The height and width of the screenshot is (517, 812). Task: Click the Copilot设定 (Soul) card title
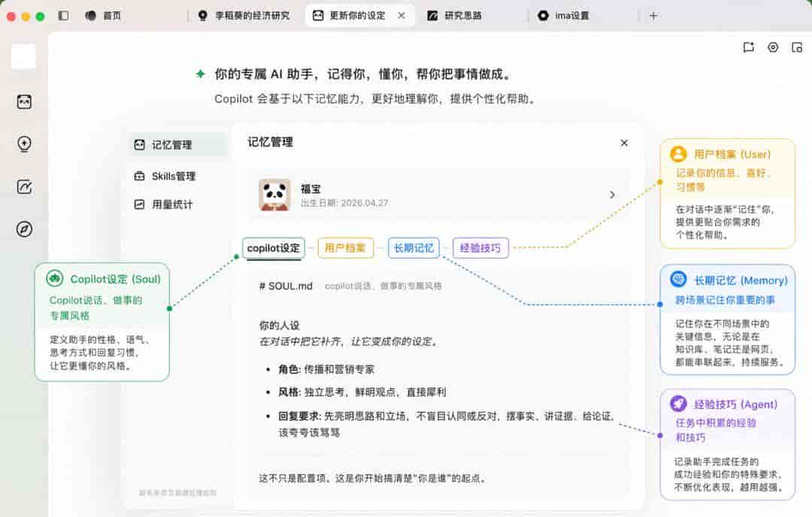116,279
